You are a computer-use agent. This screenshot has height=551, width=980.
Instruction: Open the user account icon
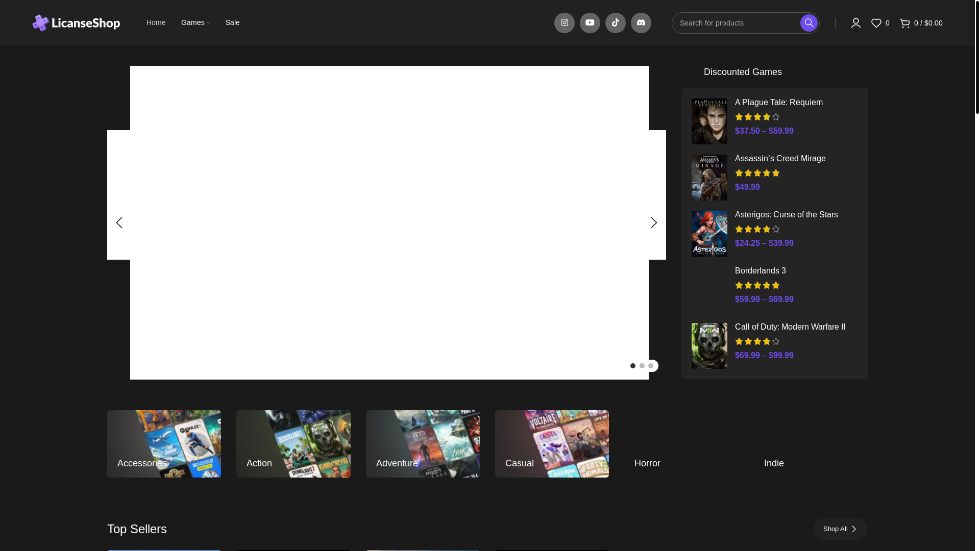tap(855, 23)
